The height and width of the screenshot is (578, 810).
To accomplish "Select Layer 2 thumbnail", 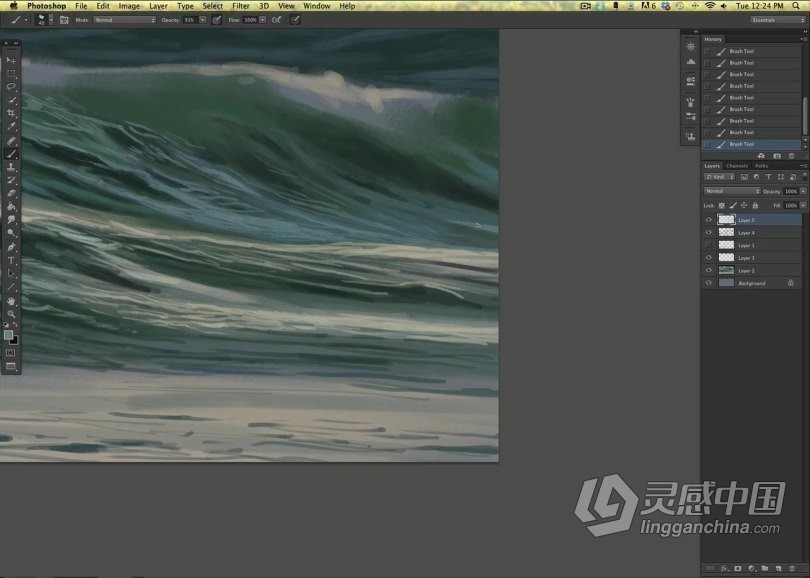I will pos(726,270).
